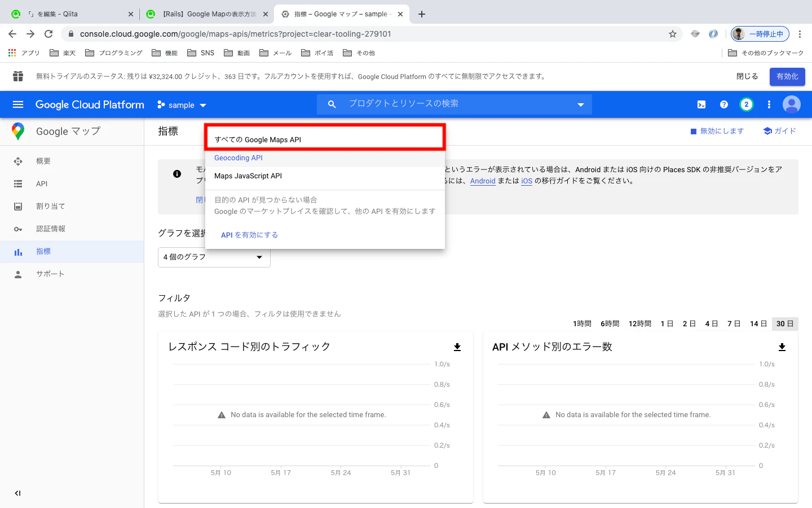
Task: Select Maps JavaScript API from the list
Action: (325, 176)
